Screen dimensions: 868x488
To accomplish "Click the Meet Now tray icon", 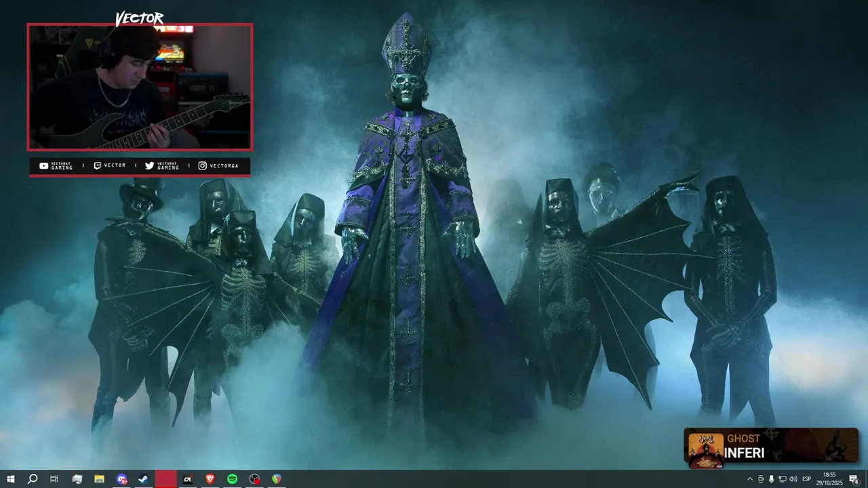I will click(x=761, y=479).
